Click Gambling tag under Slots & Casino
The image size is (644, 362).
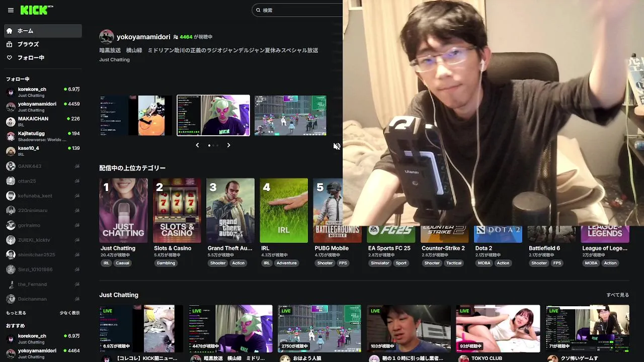tap(166, 263)
